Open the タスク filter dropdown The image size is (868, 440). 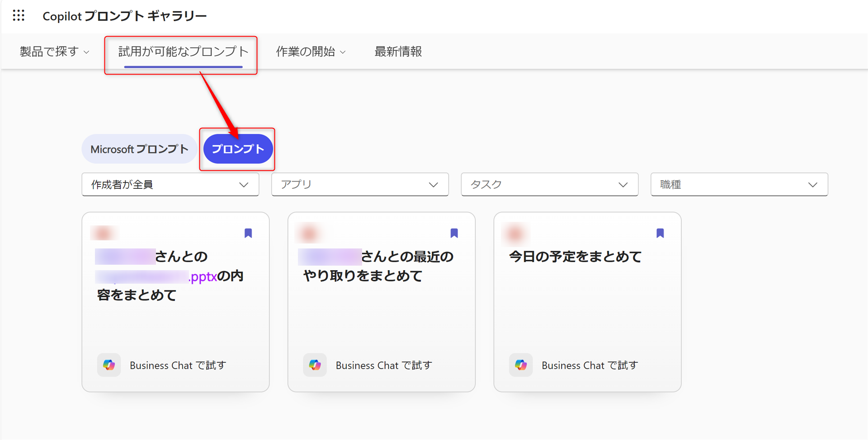550,184
